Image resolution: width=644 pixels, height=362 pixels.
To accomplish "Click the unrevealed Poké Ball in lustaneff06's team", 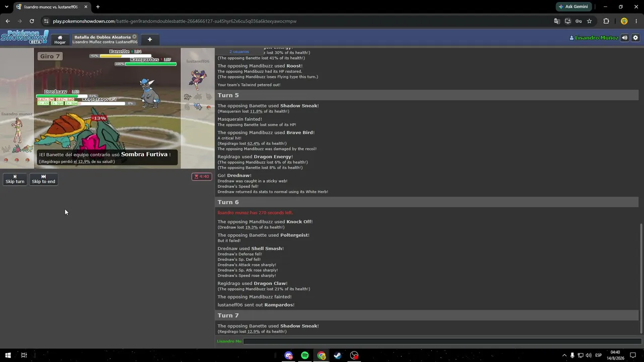I will tap(208, 107).
